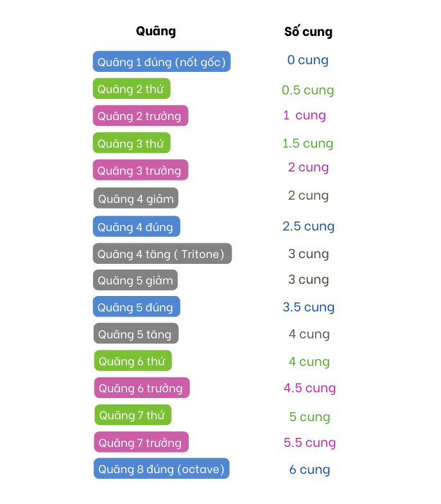This screenshot has width=441, height=504.
Task: Click the Quãng 5 giảm badge
Action: pyautogui.click(x=135, y=280)
